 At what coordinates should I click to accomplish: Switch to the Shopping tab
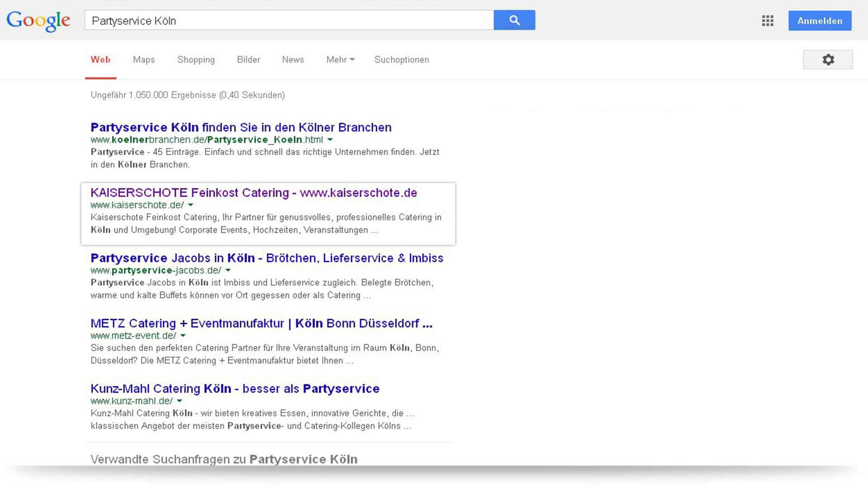(196, 60)
